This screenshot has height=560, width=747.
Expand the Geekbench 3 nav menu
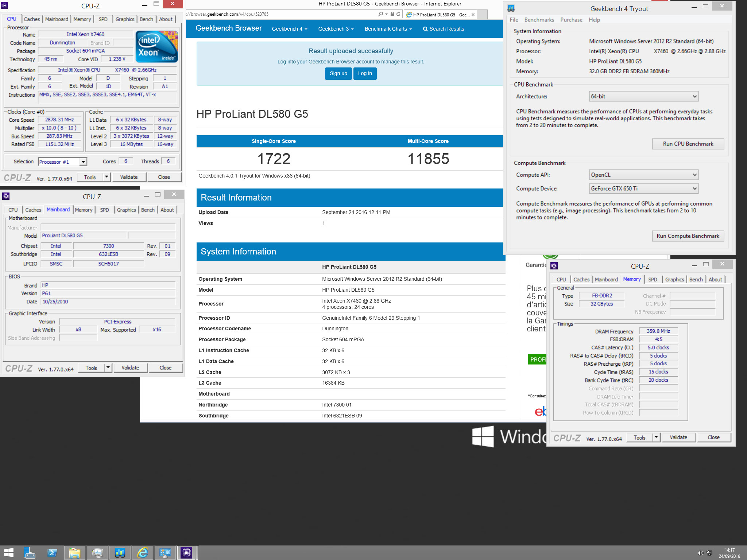(x=336, y=29)
